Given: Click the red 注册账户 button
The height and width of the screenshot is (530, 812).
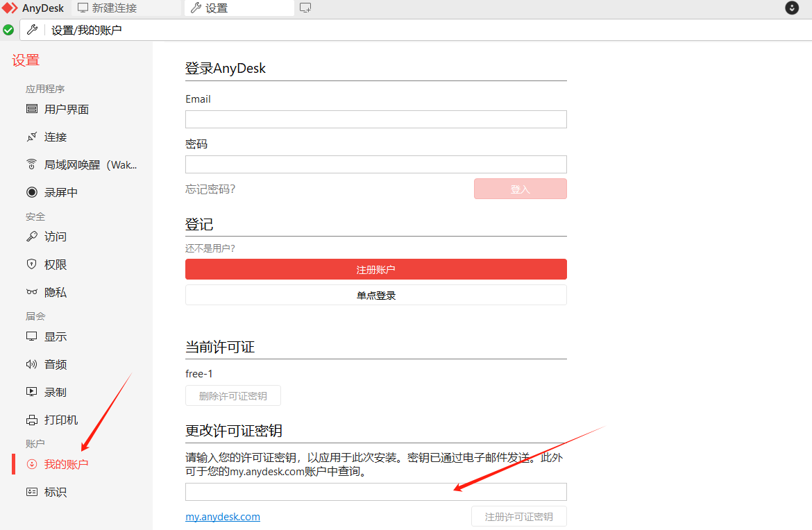Looking at the screenshot, I should pos(376,269).
